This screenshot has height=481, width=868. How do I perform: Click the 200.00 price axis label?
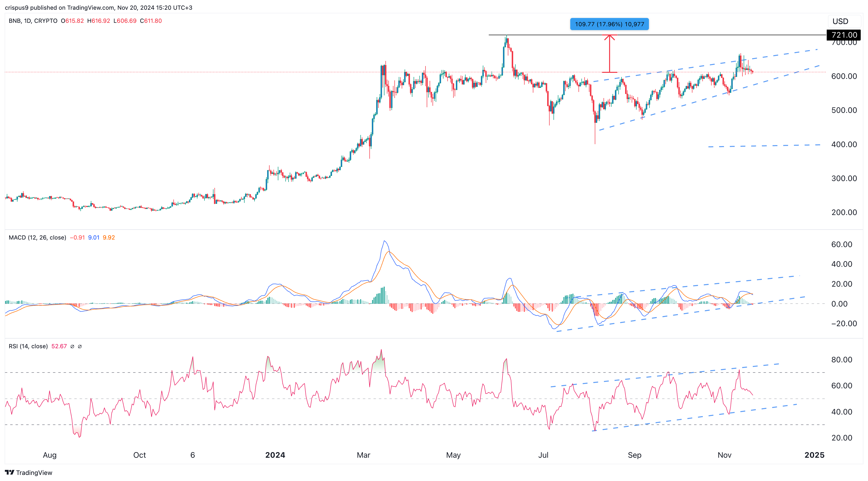pyautogui.click(x=844, y=212)
